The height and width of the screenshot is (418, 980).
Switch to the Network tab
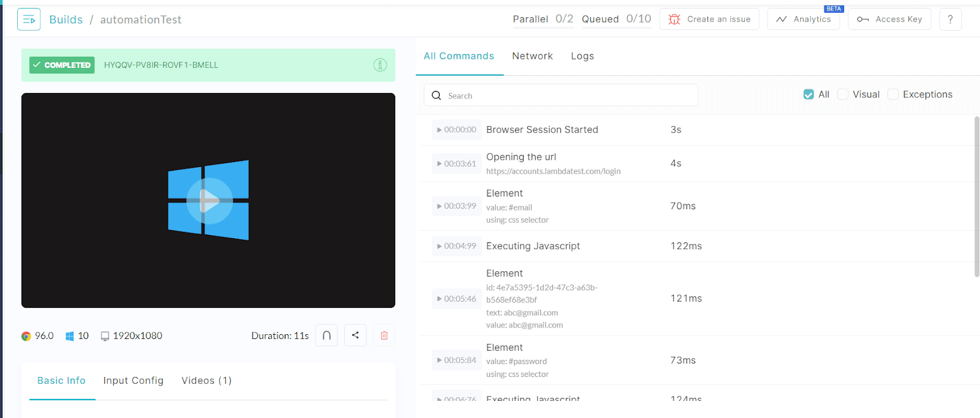(x=532, y=56)
